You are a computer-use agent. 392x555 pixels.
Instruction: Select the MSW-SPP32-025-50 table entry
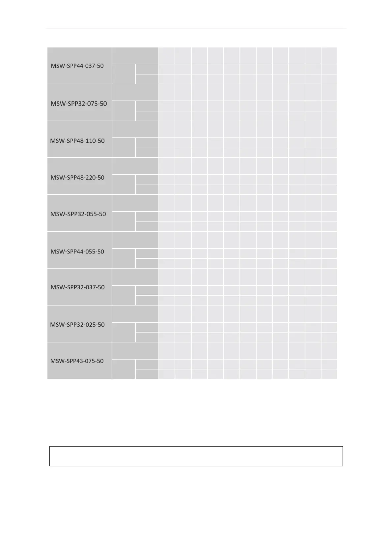[77, 325]
